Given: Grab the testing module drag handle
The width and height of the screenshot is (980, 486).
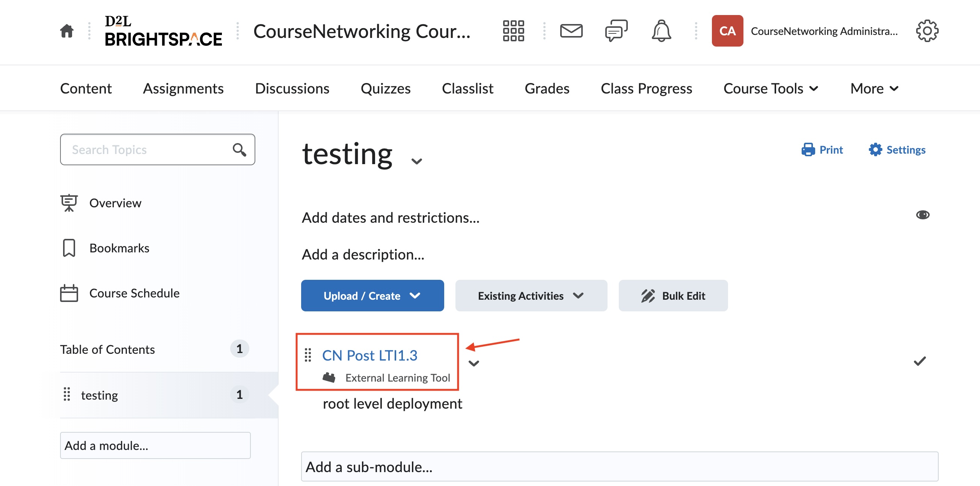Looking at the screenshot, I should click(66, 394).
